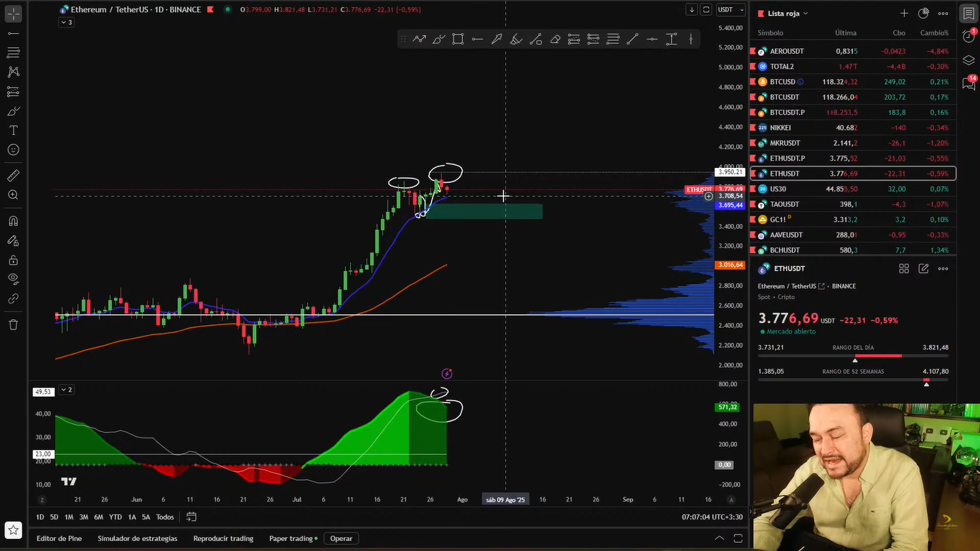
Task: Select the Todos time range
Action: [x=165, y=517]
